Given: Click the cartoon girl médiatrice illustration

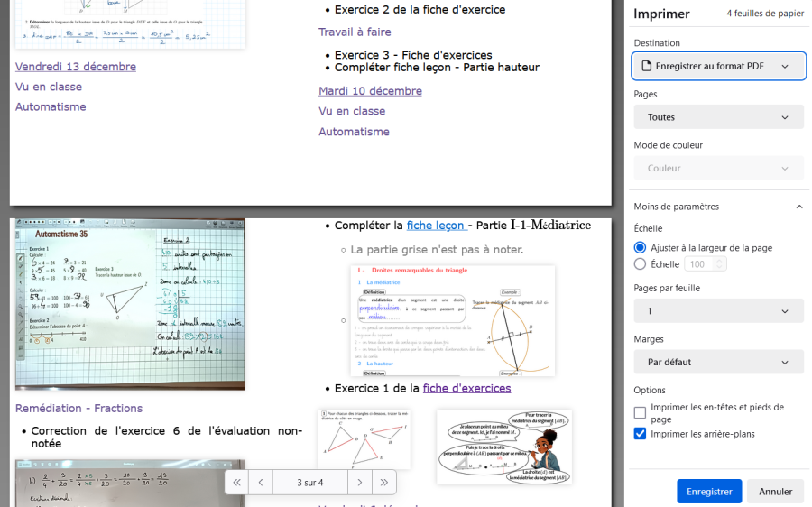Looking at the screenshot, I should pyautogui.click(x=504, y=447).
